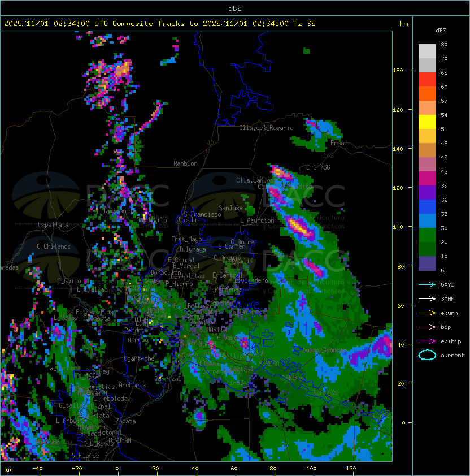This screenshot has height=476, width=470.
Task: Click the Carrizal map label
Action: (x=168, y=379)
